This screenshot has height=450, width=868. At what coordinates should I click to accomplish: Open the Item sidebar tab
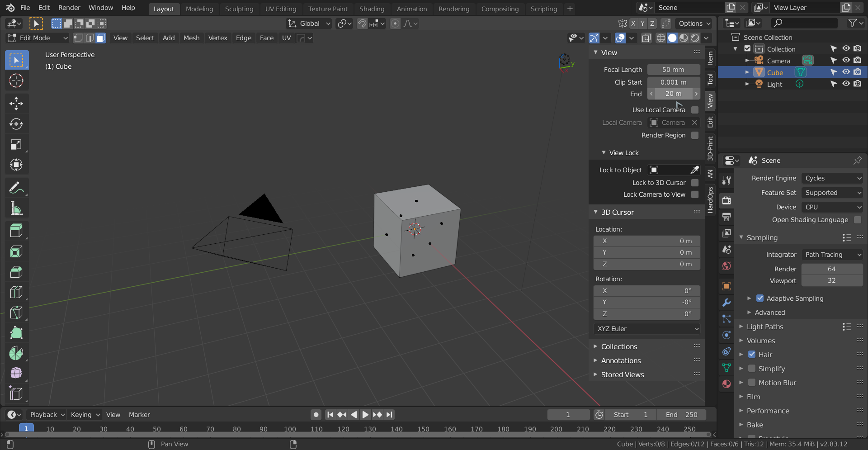click(710, 57)
